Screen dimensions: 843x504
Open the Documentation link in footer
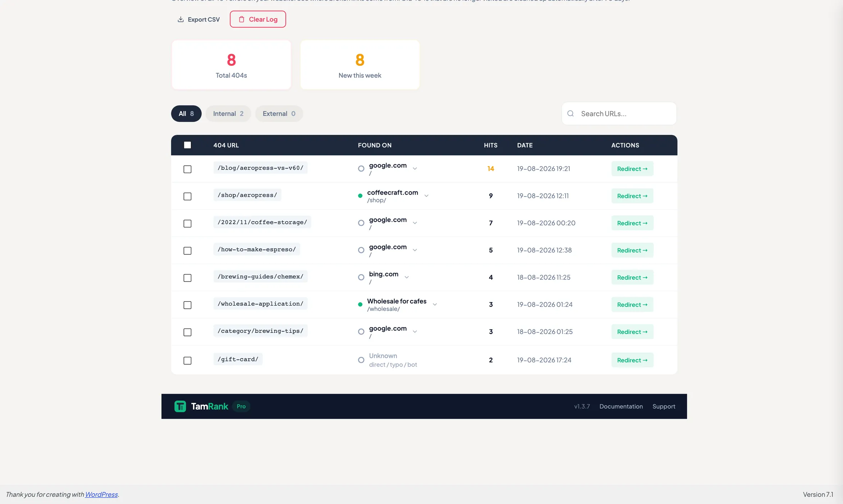click(x=621, y=406)
